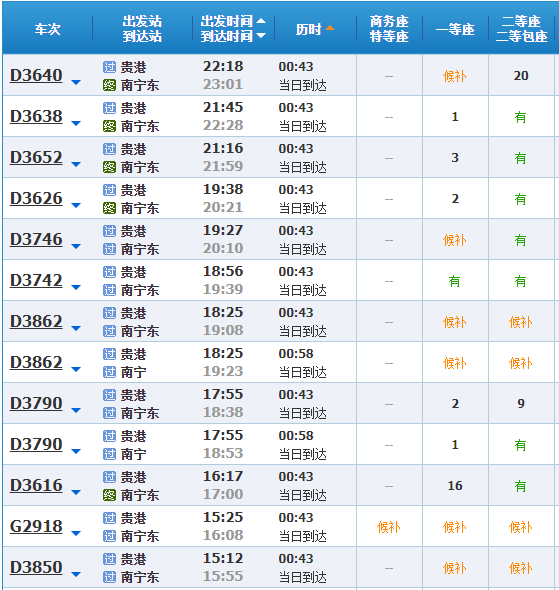559x590 pixels.
Task: Click the 候补 first-class cell for D3746
Action: [455, 240]
